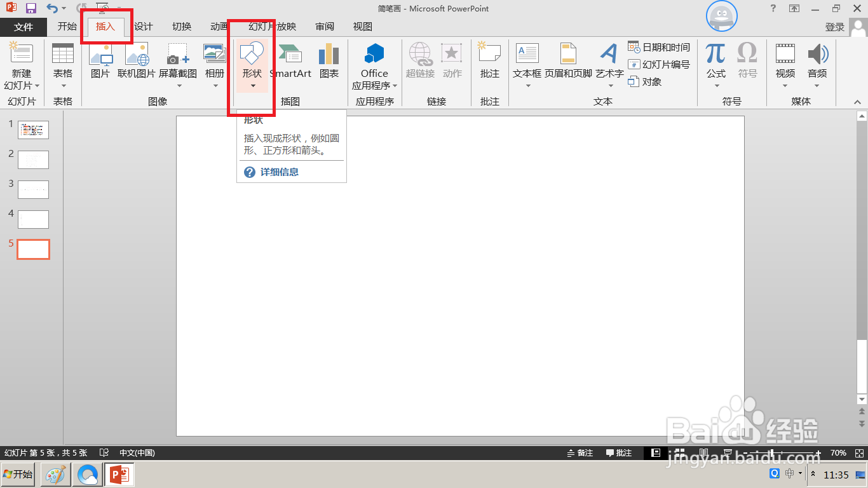Click the 登录 sign-in link
The width and height of the screenshot is (868, 488).
click(834, 27)
